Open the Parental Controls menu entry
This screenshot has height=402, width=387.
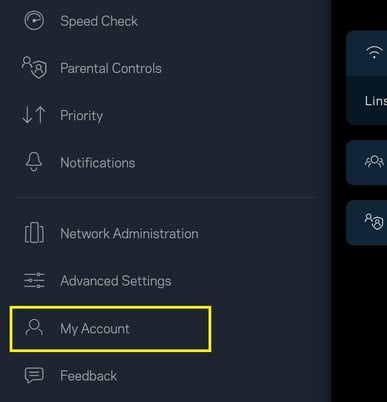[111, 68]
